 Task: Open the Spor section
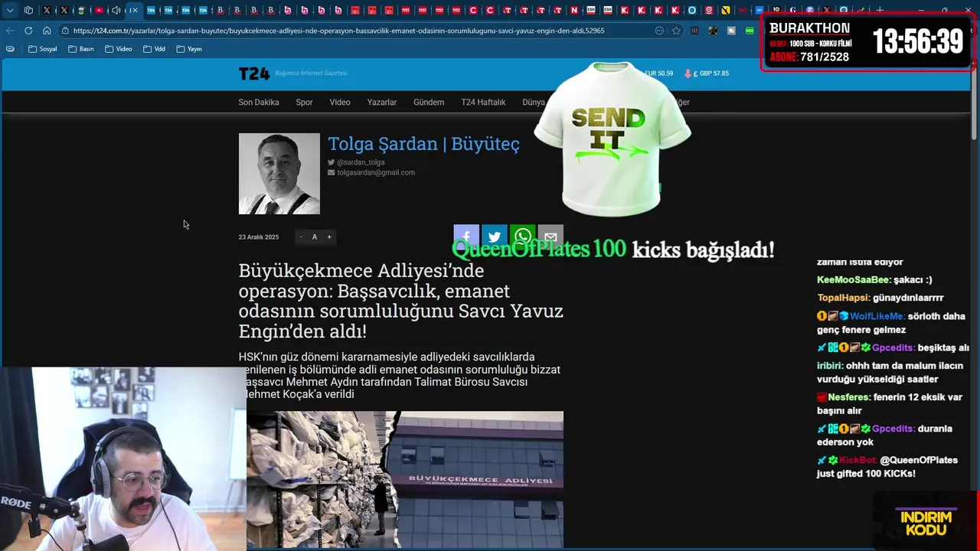(304, 102)
